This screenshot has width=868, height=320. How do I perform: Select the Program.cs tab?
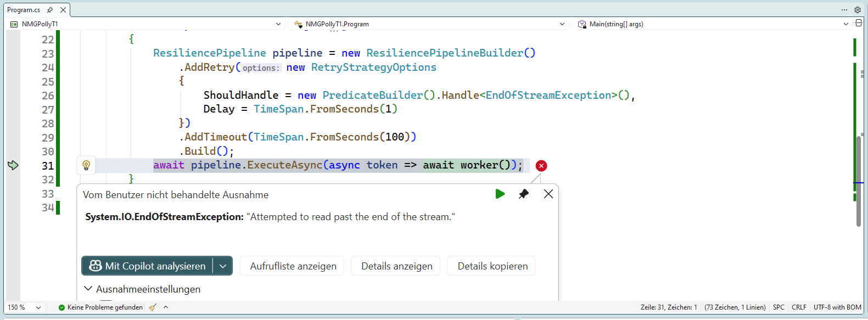click(x=24, y=10)
